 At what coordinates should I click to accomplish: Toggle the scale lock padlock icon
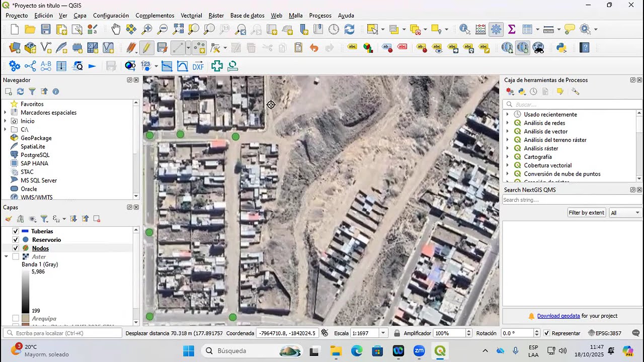(397, 333)
